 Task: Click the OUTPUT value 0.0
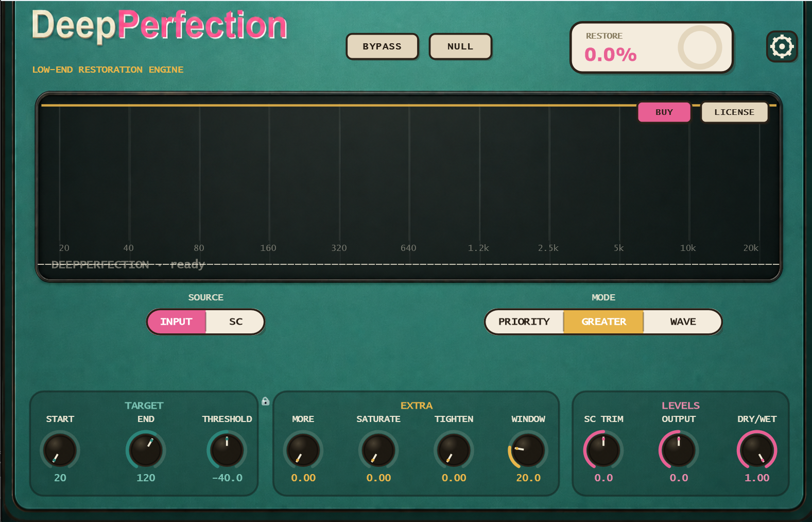[x=679, y=478]
